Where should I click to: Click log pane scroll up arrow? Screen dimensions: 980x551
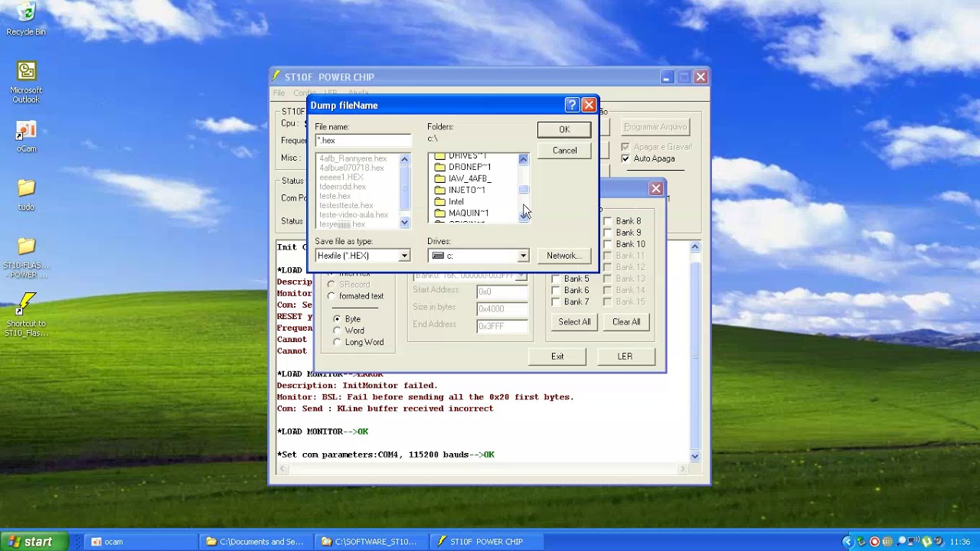tap(695, 246)
